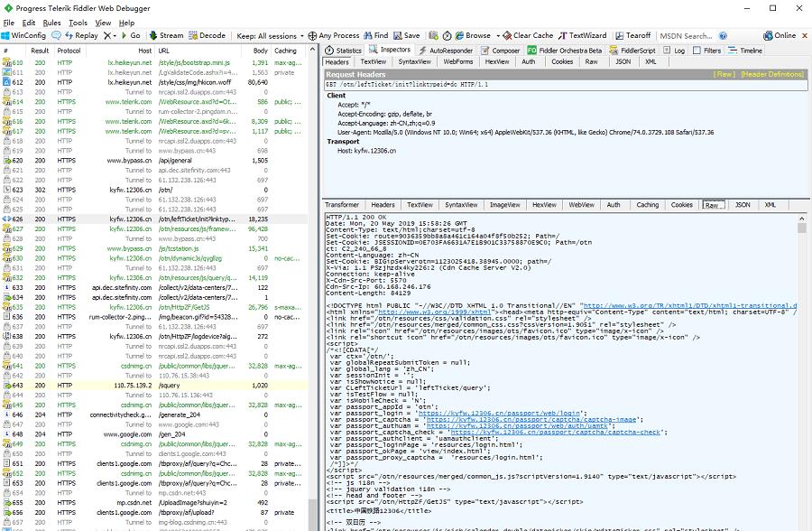Launch the Browse button

[x=473, y=36]
